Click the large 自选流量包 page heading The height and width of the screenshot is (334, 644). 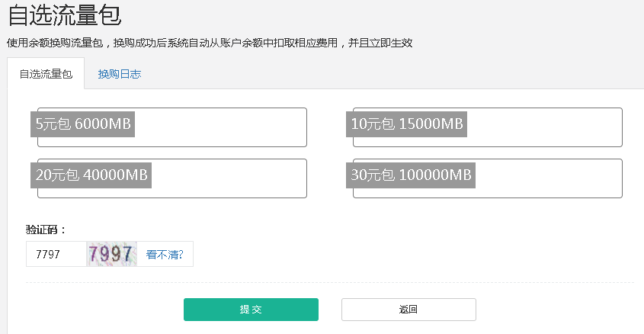(x=65, y=15)
